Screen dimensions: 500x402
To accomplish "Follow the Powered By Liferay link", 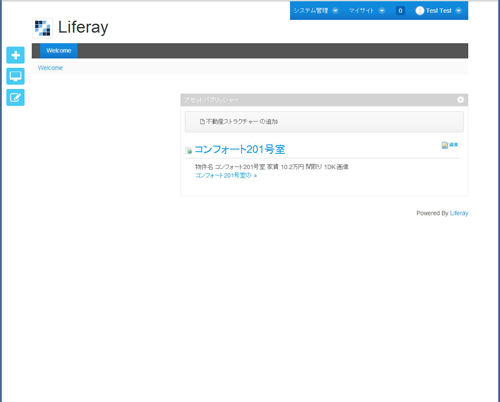I will (x=459, y=213).
